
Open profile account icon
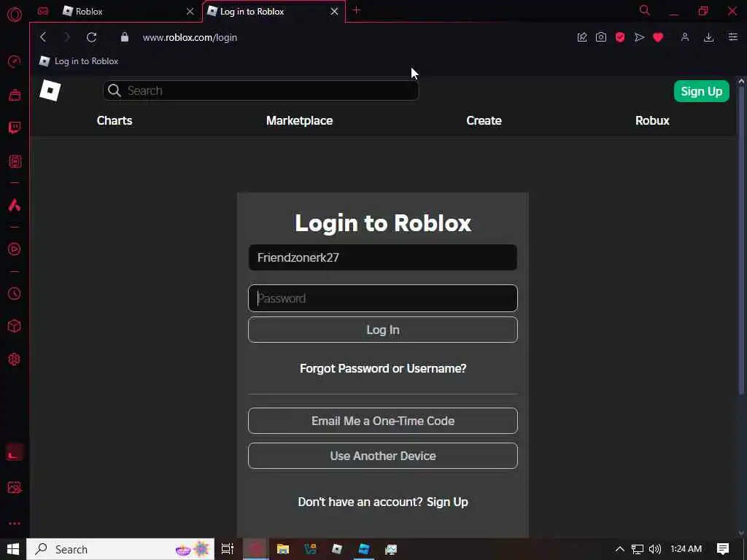pyautogui.click(x=685, y=37)
